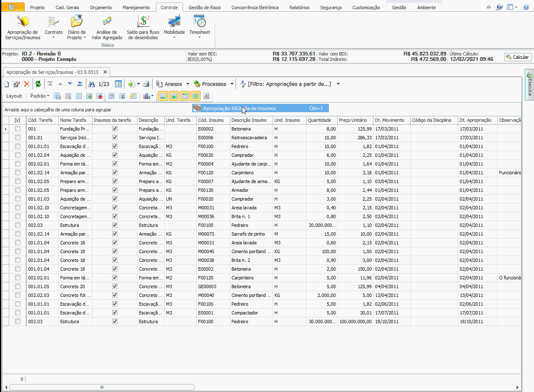Tick selection checkbox for 001.02.04 Aquisição row
The image size is (534, 392).
pos(18,156)
